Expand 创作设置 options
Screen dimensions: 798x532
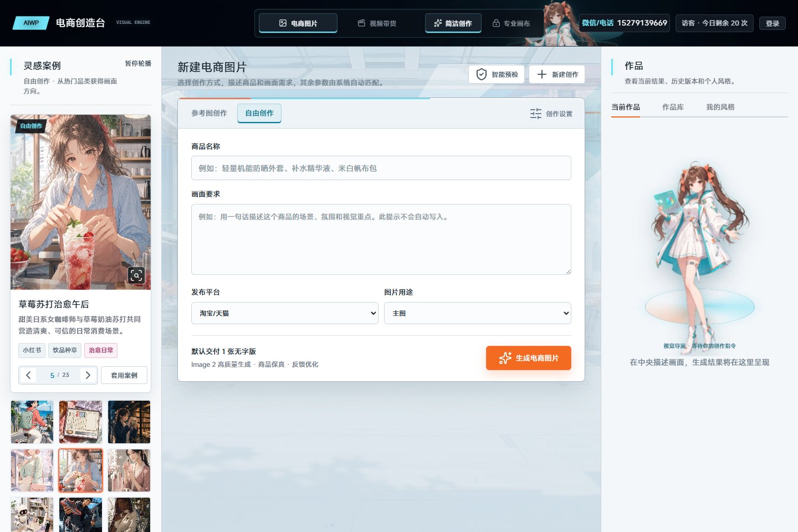(551, 114)
